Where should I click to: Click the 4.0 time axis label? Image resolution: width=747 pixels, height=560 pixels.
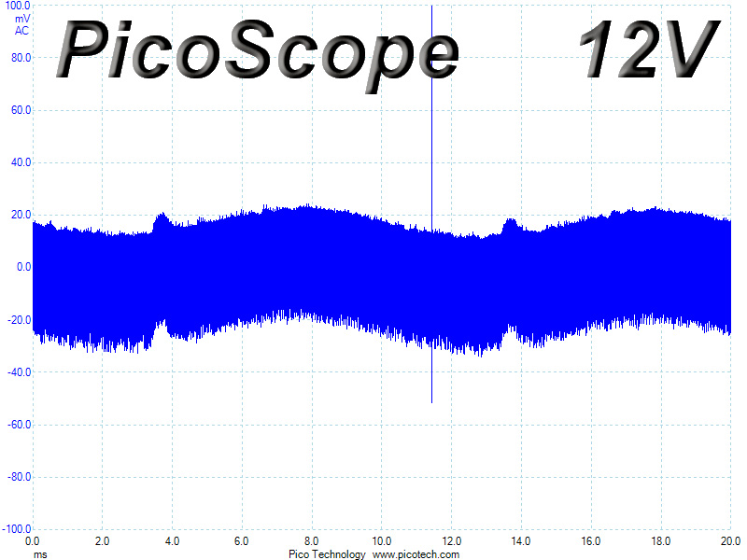172,541
